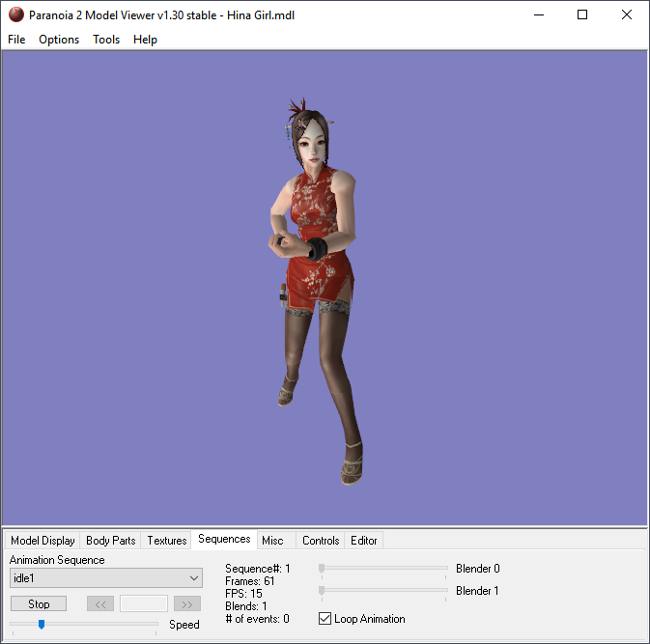The height and width of the screenshot is (644, 650).
Task: Switch to the Editor tab
Action: click(x=363, y=541)
